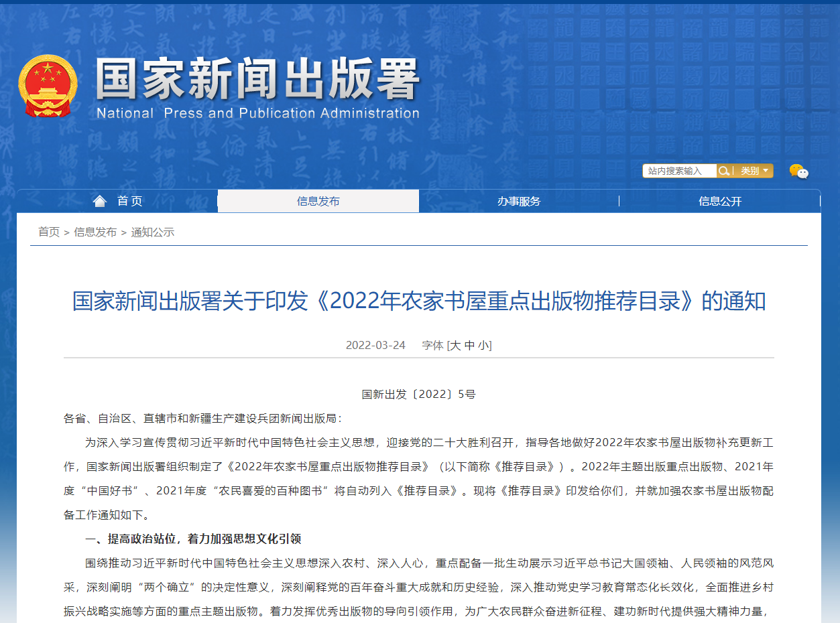Click the notice title about 推荐目录
The height and width of the screenshot is (623, 840).
tap(420, 301)
